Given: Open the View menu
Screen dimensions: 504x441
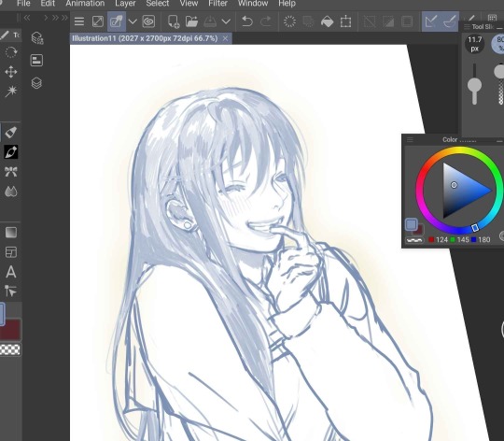Looking at the screenshot, I should point(189,4).
